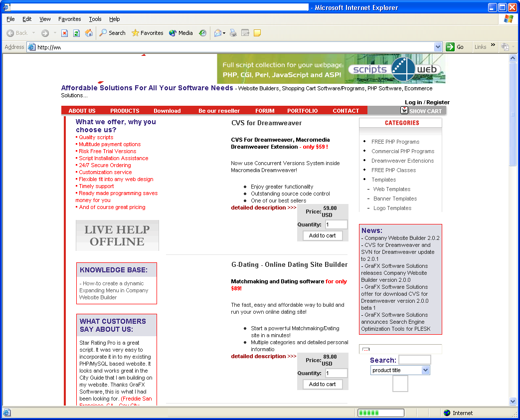This screenshot has width=520, height=420.
Task: Stop loading the page
Action: point(65,33)
